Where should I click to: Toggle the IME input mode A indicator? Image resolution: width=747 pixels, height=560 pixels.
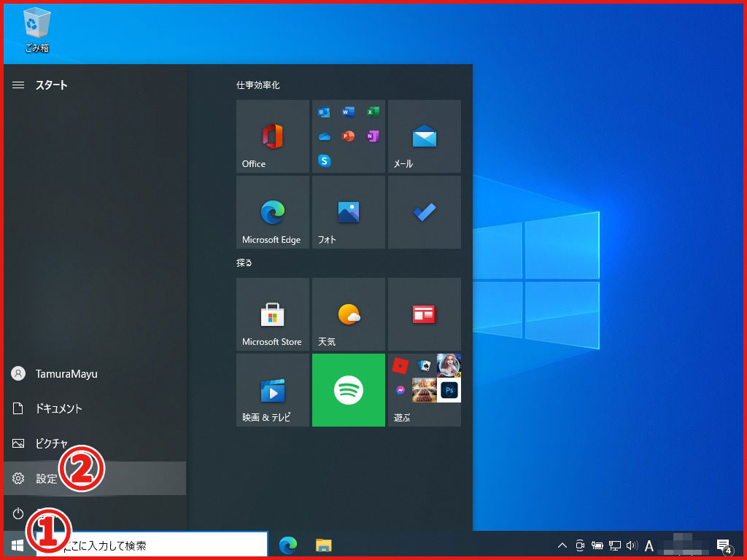(649, 545)
